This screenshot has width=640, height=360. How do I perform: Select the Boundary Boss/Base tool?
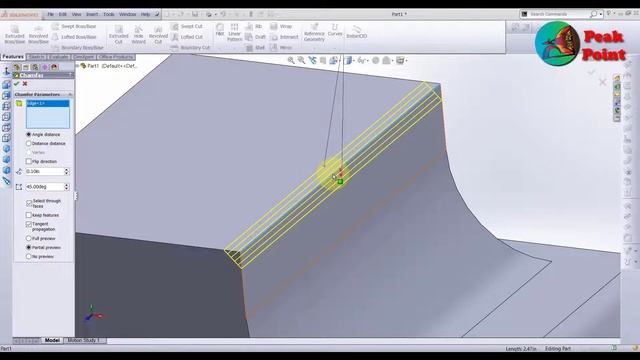click(x=77, y=47)
